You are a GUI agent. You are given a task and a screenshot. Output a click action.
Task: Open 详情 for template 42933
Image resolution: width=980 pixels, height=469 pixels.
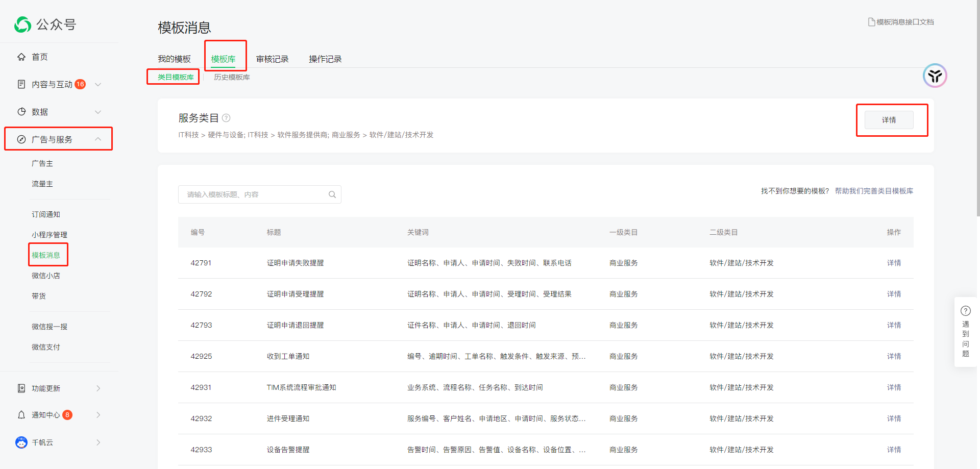point(894,450)
